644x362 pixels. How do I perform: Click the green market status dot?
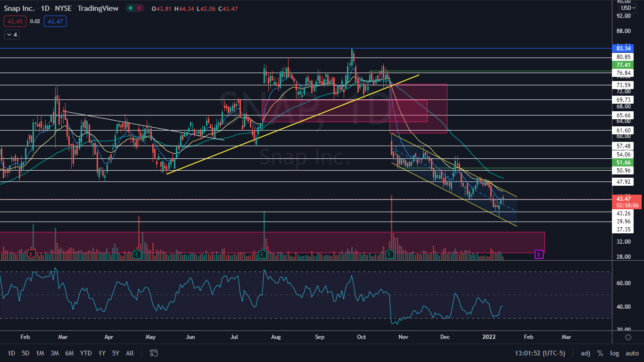[x=130, y=8]
